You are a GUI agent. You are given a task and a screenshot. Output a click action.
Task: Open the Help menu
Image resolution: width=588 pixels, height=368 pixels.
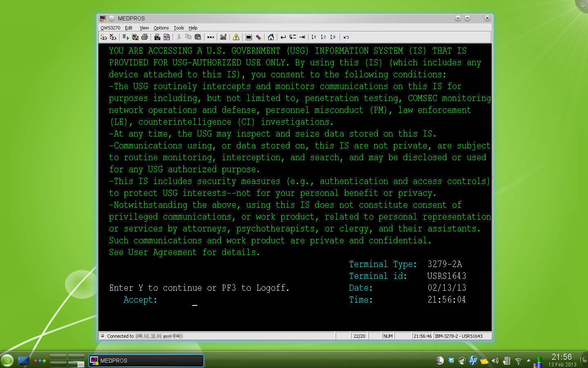tap(193, 28)
